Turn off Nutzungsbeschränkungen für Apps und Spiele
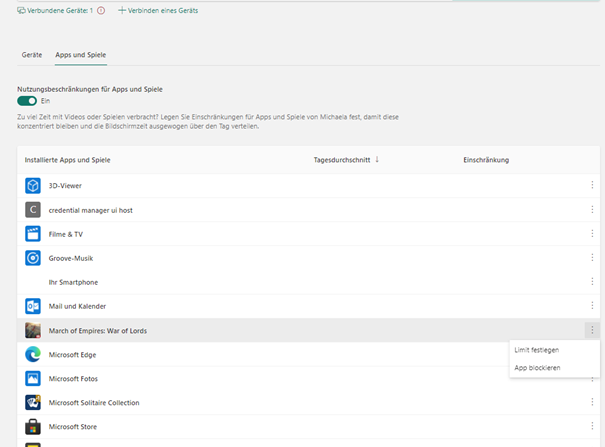The height and width of the screenshot is (447, 605). coord(27,101)
